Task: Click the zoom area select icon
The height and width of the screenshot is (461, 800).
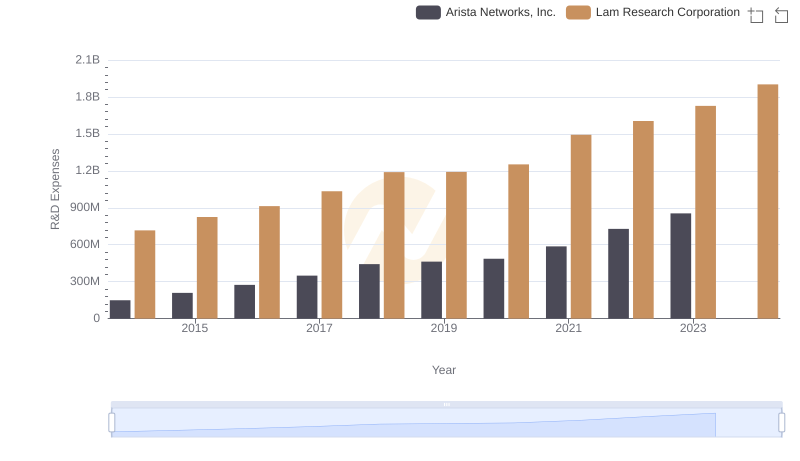Action: point(756,15)
